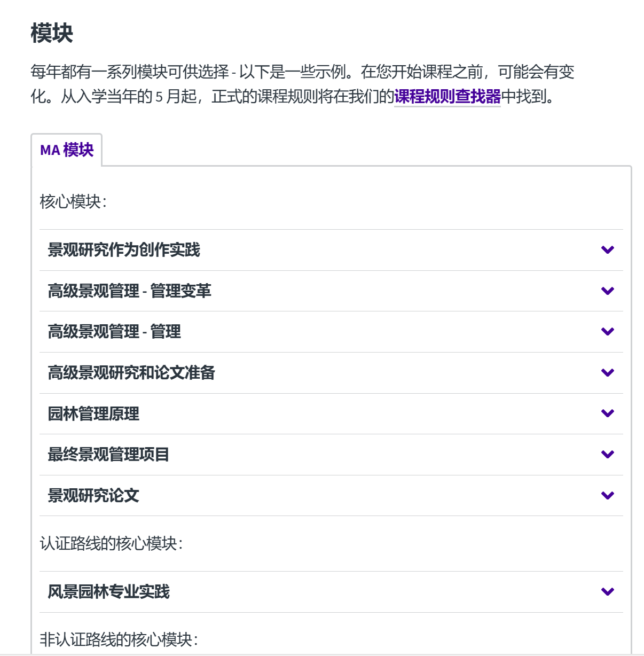Click chevron icon beside 高级景观管理 - 管理
Screen dimensions: 644x656
point(607,332)
